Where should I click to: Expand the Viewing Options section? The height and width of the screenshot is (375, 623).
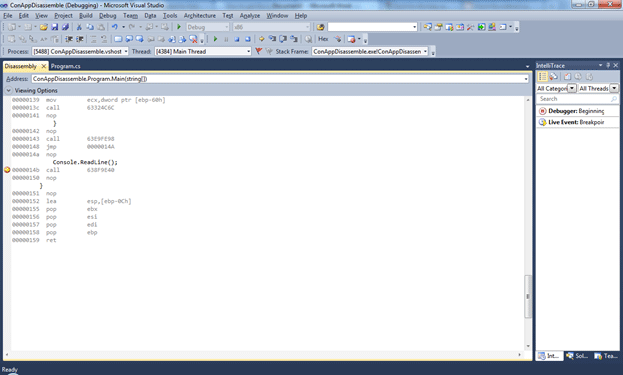coord(8,91)
